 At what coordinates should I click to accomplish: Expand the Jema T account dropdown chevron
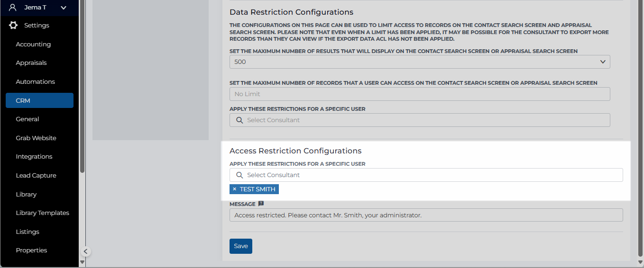[64, 8]
